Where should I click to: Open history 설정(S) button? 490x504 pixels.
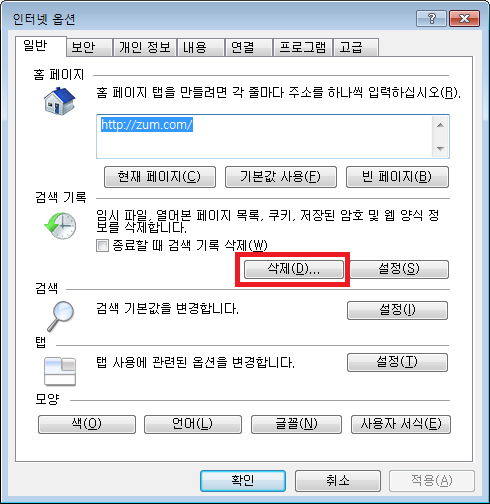point(399,269)
